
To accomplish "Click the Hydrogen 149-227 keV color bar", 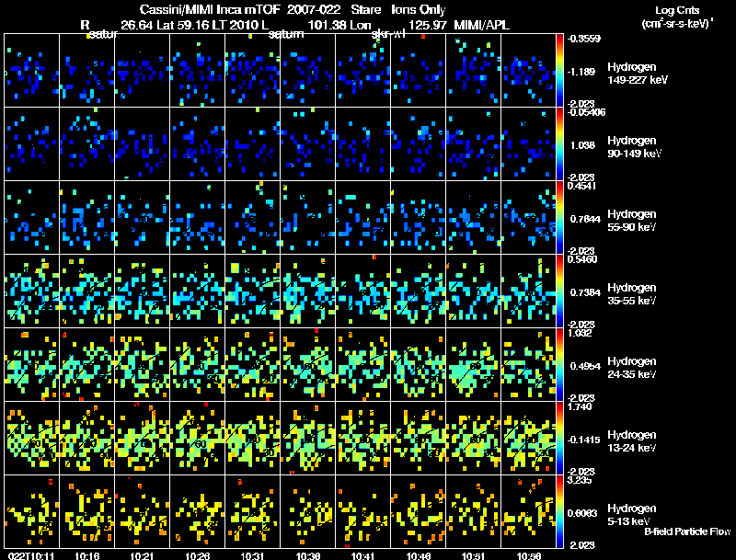I will [559, 71].
